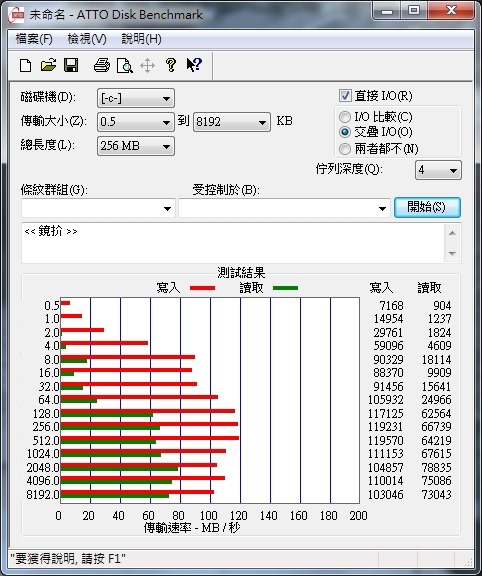The width and height of the screenshot is (482, 576).
Task: Minimize the ATTO Disk Benchmark window
Action: coord(387,11)
